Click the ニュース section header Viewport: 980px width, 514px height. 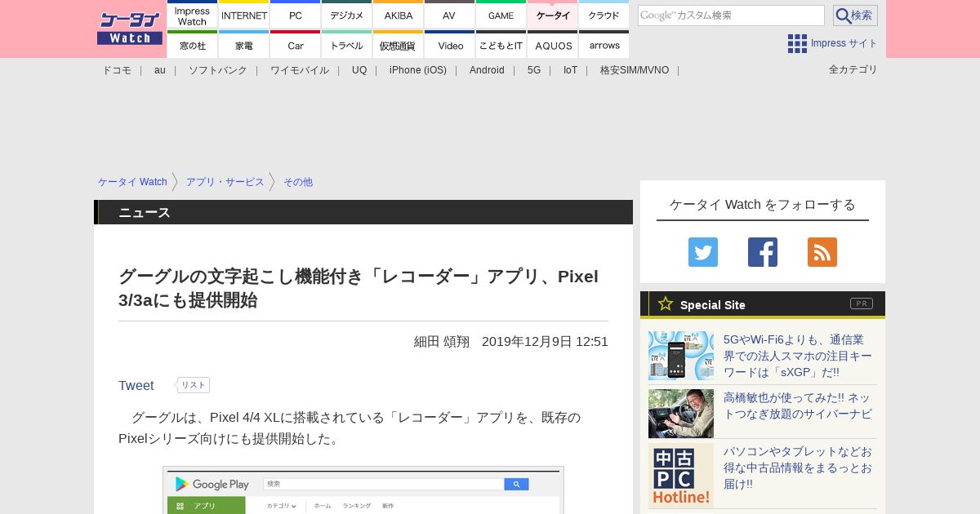(x=363, y=212)
